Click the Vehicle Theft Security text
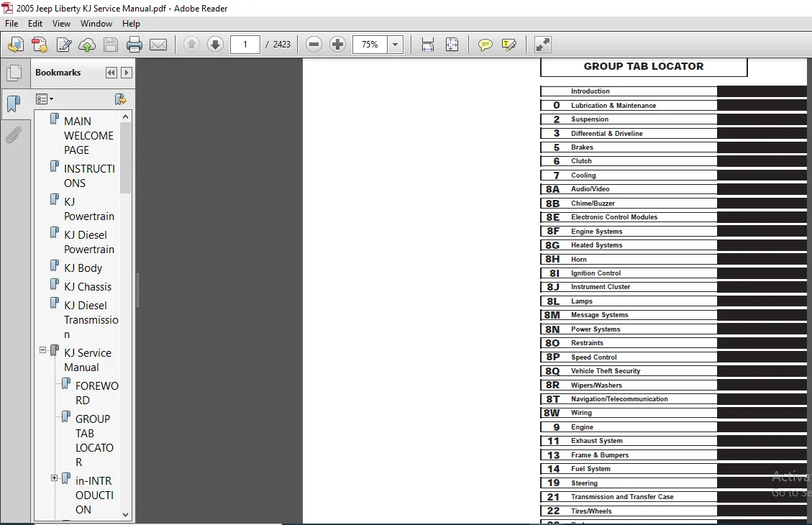Viewport: 812px width, 525px height. click(606, 371)
